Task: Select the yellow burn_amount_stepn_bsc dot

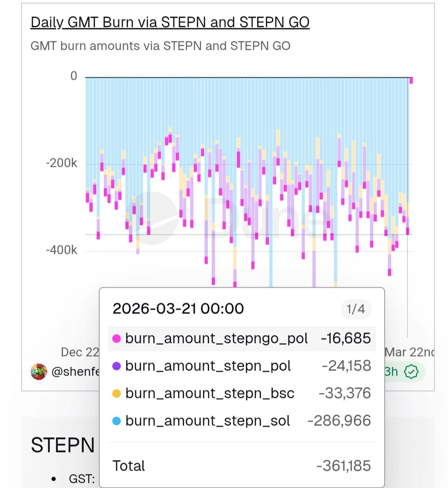Action: [117, 393]
